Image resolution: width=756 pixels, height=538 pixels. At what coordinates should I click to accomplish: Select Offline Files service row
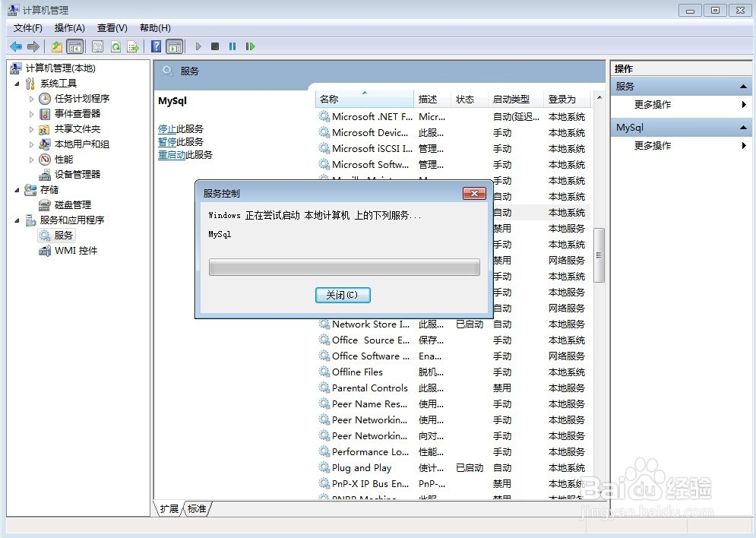[x=453, y=372]
